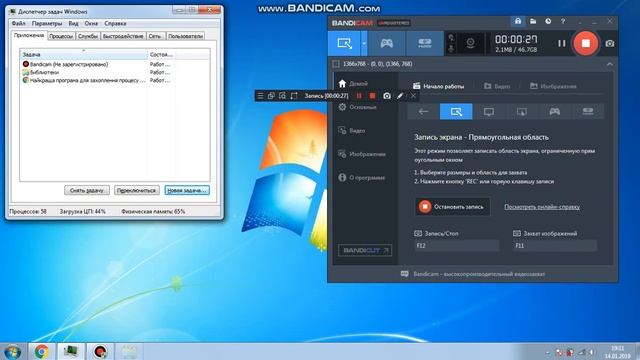640x360 pixels.
Task: Choose around-mouse recording icon in mode row
Action: [x=522, y=111]
